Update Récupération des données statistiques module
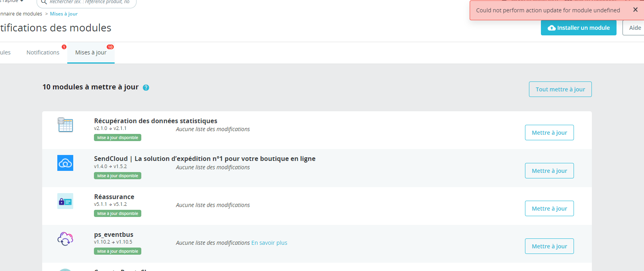Viewport: 644px width, 271px height. tap(549, 133)
